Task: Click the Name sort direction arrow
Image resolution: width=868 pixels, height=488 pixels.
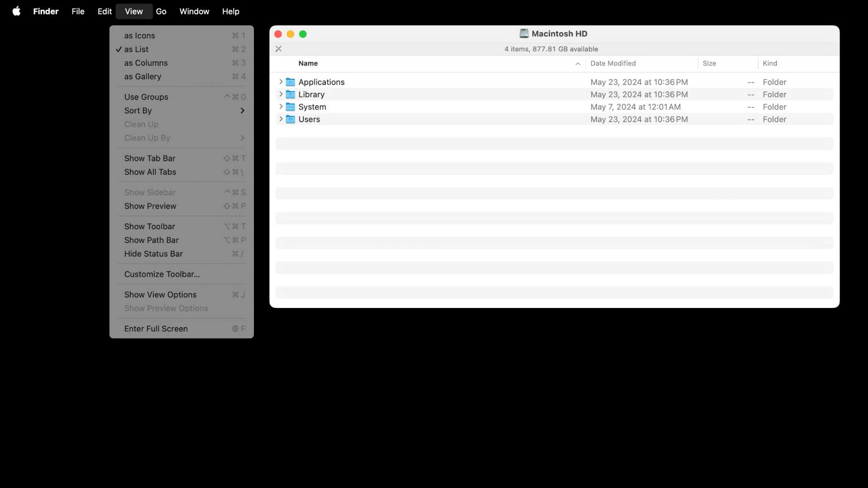Action: coord(578,64)
